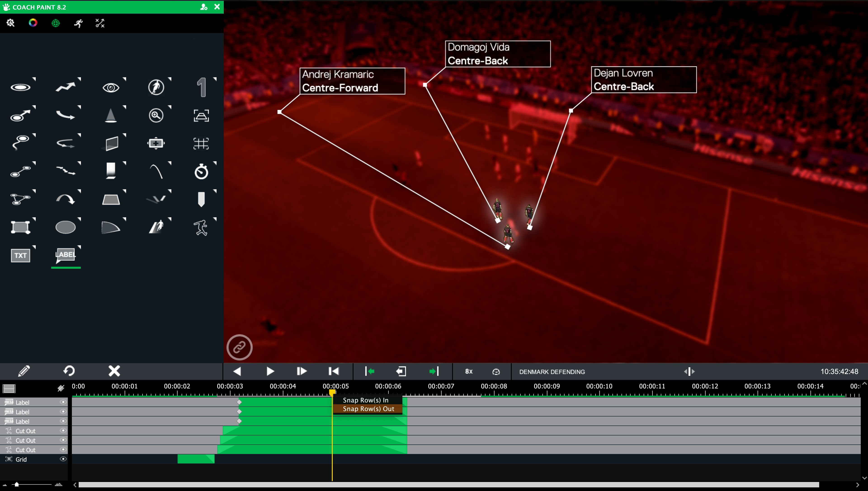
Task: Select the ring with arrow tool
Action: pos(21,116)
